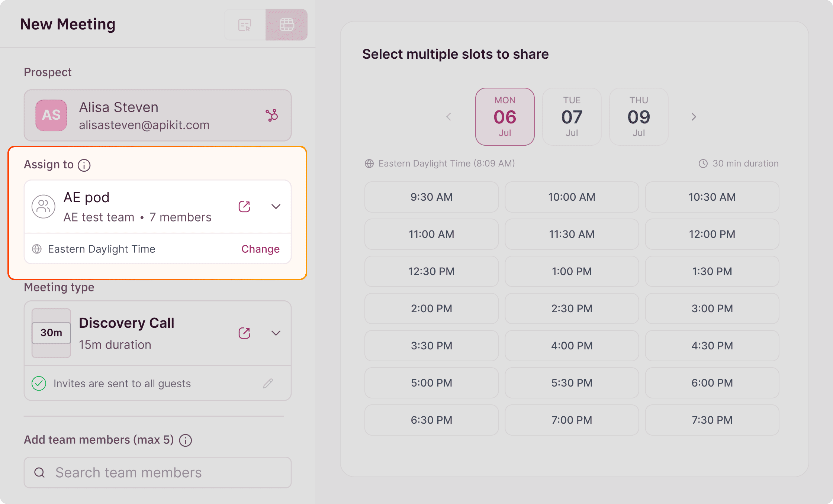
Task: Select the 12:30 PM slot
Action: 431,271
